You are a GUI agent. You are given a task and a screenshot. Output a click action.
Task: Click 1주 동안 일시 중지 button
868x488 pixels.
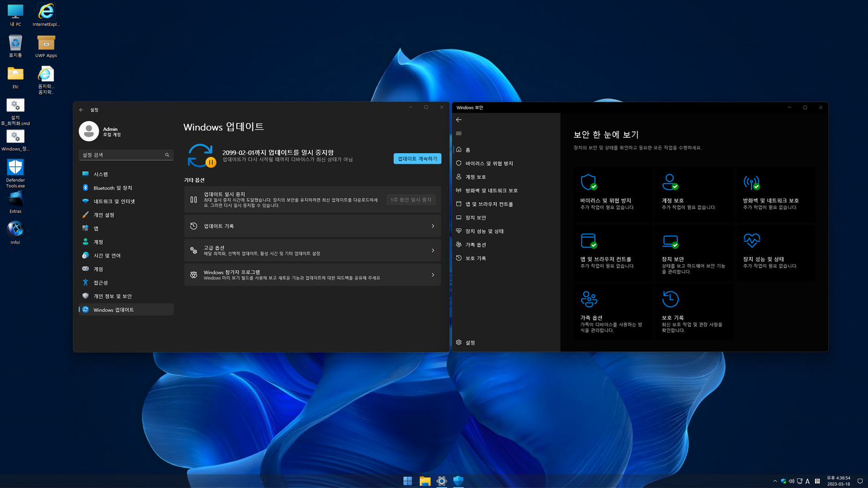tap(411, 200)
